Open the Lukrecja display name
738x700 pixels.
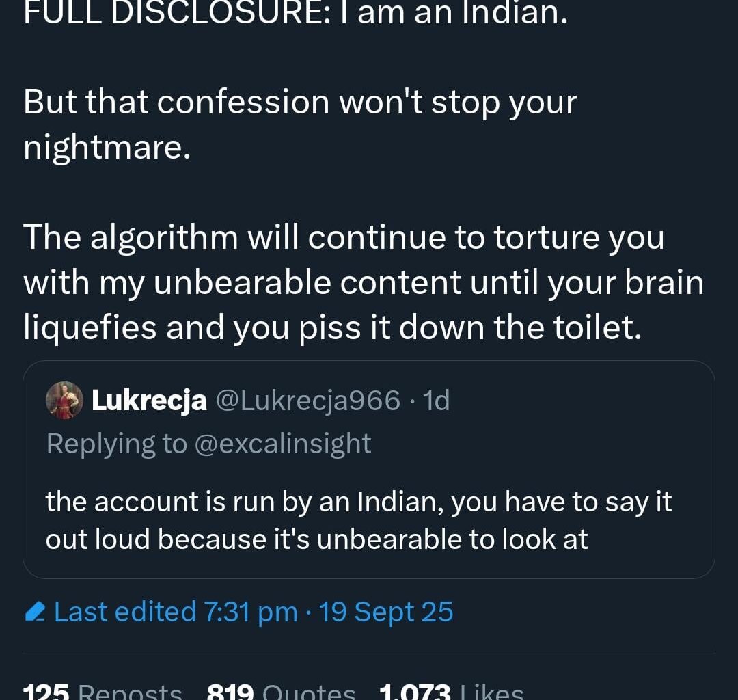point(149,401)
